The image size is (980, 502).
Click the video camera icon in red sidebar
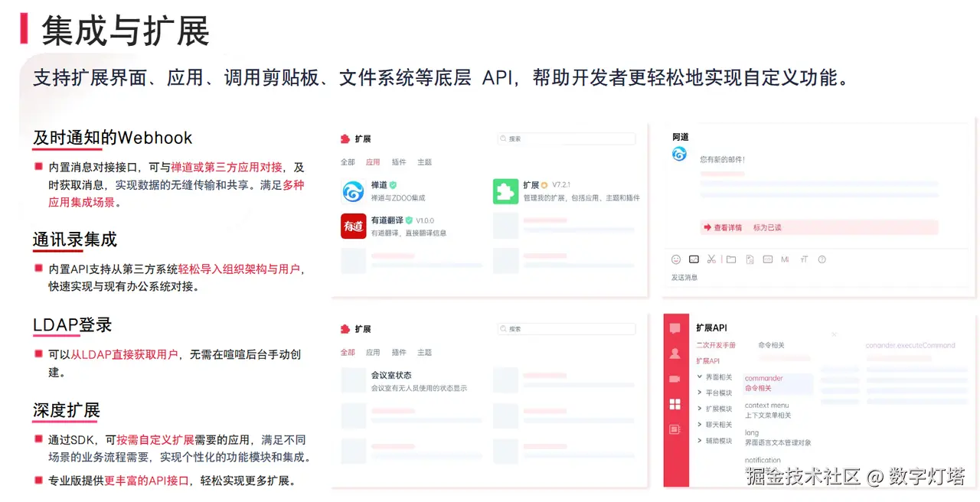point(675,379)
